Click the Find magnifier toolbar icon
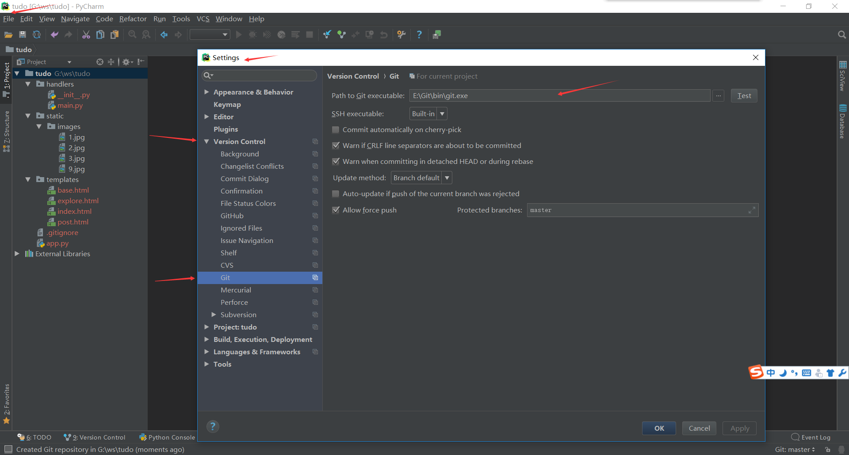This screenshot has width=849, height=455. click(x=132, y=35)
